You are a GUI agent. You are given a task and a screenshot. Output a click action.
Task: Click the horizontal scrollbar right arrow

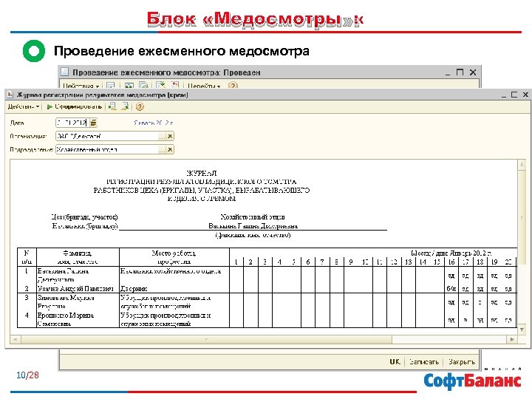512,339
